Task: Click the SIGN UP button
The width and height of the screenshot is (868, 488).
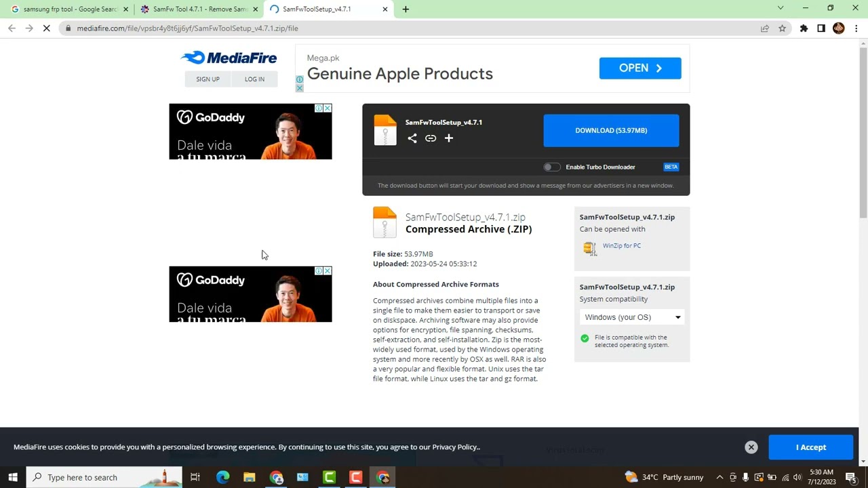Action: 208,79
